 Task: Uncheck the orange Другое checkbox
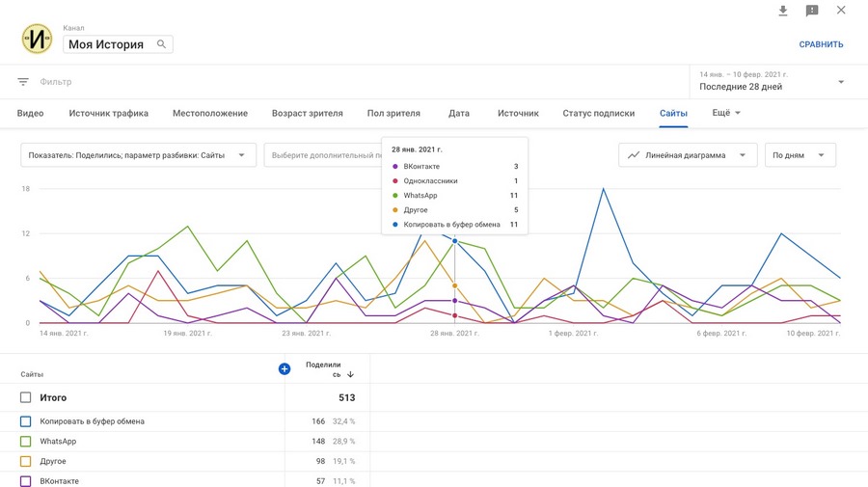point(26,461)
